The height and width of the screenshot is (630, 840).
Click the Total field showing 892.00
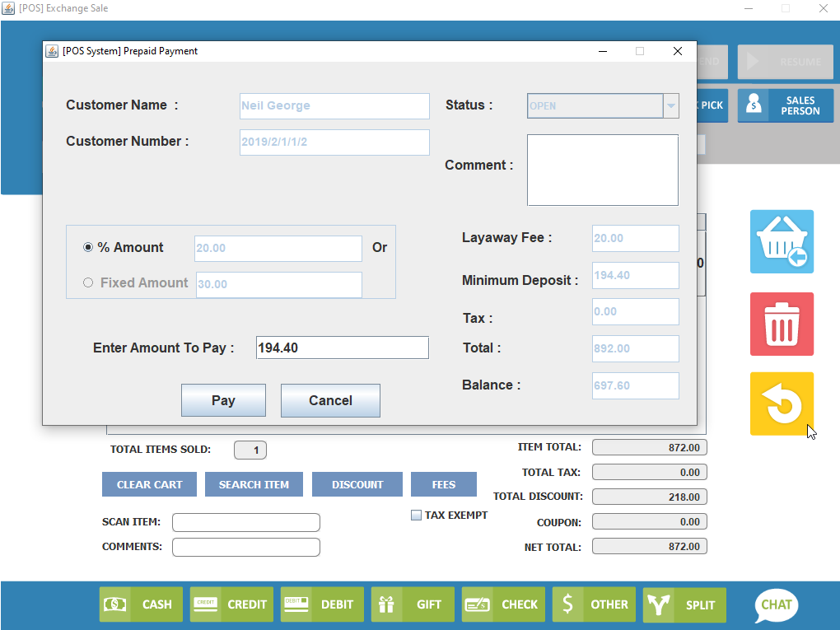(x=636, y=348)
